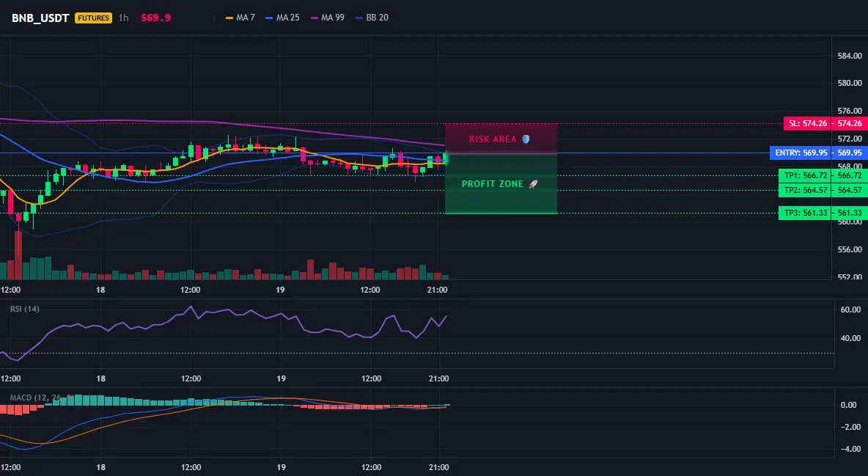The width and height of the screenshot is (868, 476).
Task: Click the large red volume bar at left
Action: click(18, 255)
